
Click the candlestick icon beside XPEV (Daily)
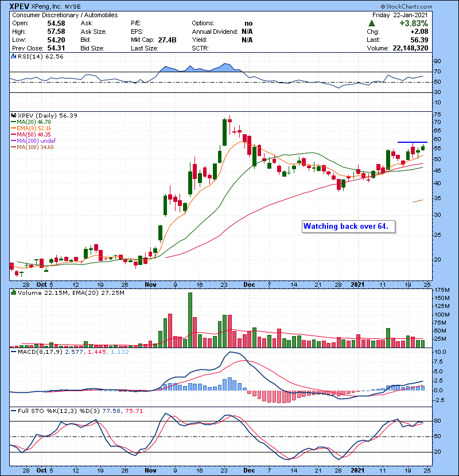[x=13, y=115]
